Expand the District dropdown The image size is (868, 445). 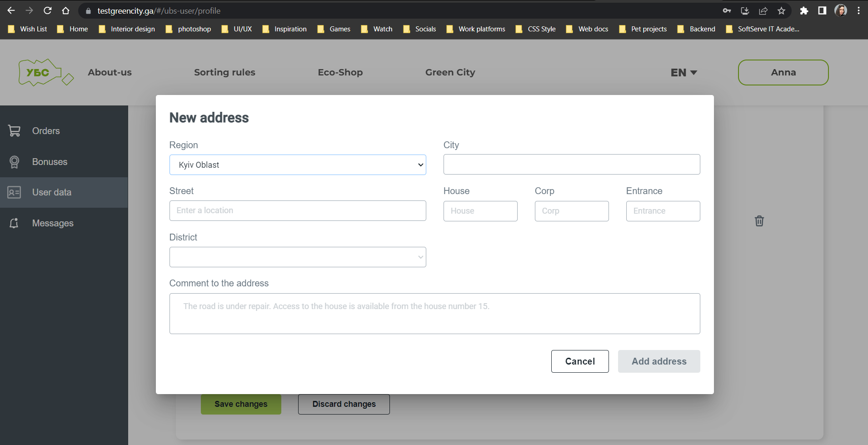298,257
